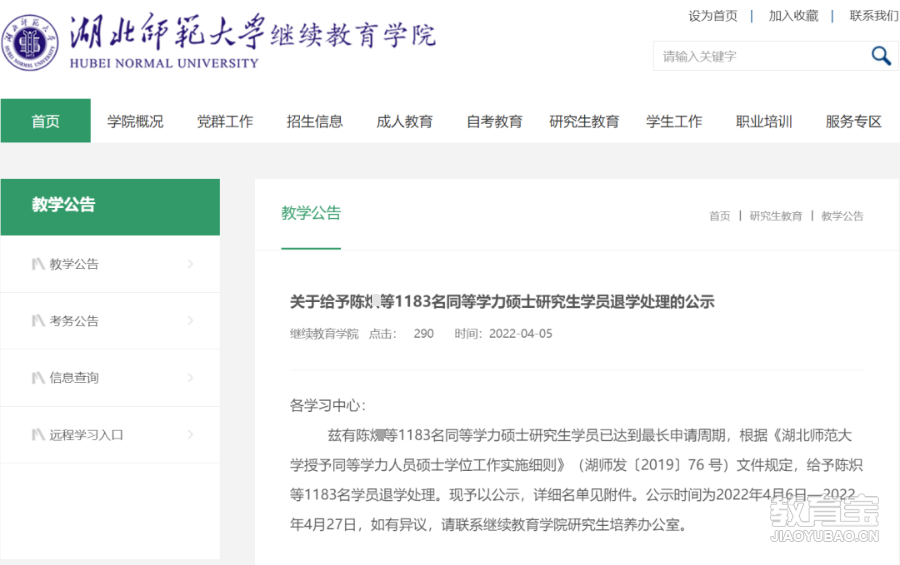Expand the 远程学习入口 sidebar chevron

[191, 435]
